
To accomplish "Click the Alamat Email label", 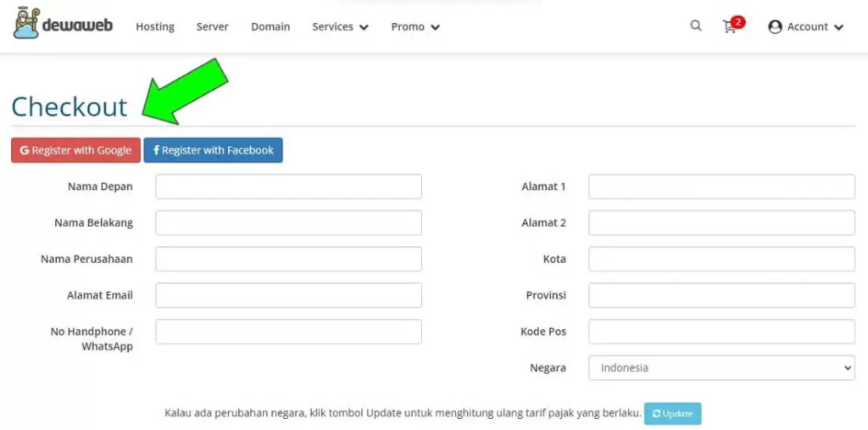I will (100, 295).
